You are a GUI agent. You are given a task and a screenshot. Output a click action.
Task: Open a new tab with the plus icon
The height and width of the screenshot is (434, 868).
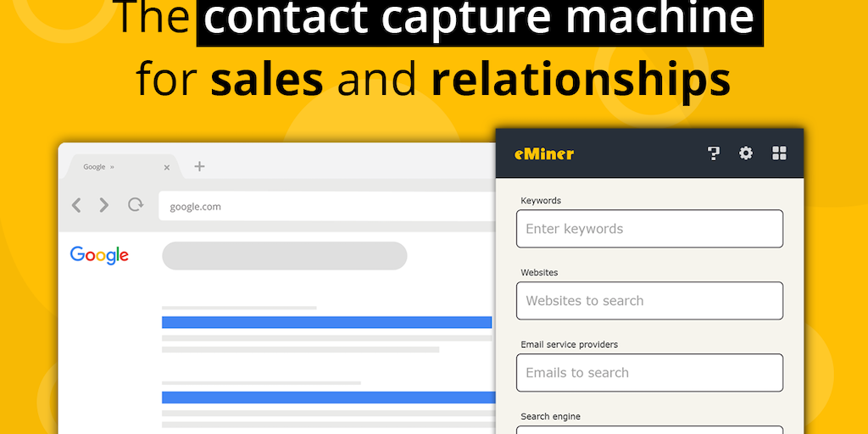199,166
